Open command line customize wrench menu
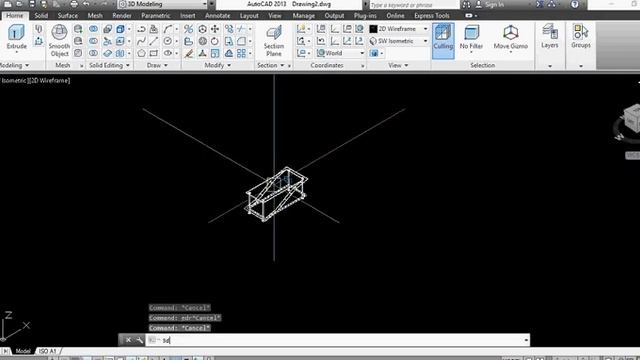 pos(139,340)
